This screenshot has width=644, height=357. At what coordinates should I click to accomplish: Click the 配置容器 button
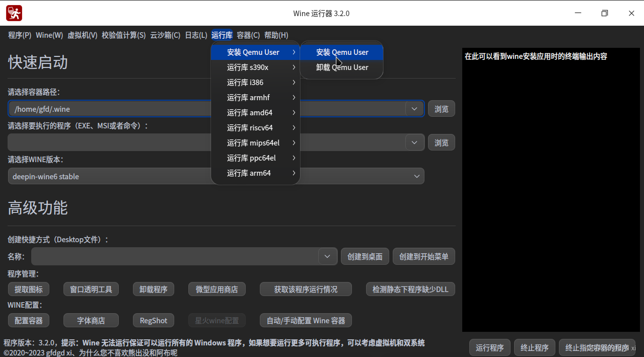[29, 320]
